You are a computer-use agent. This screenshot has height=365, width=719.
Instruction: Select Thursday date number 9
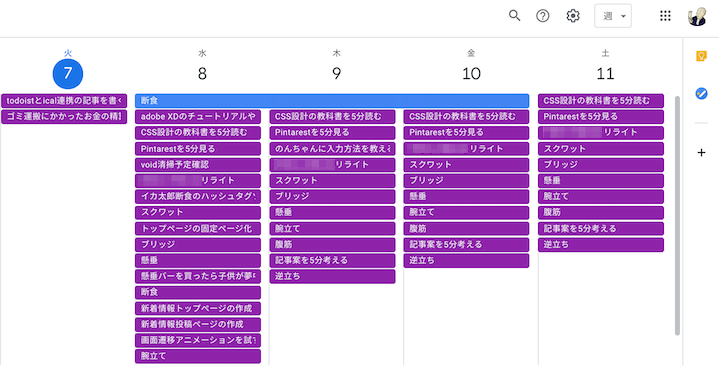tap(337, 73)
